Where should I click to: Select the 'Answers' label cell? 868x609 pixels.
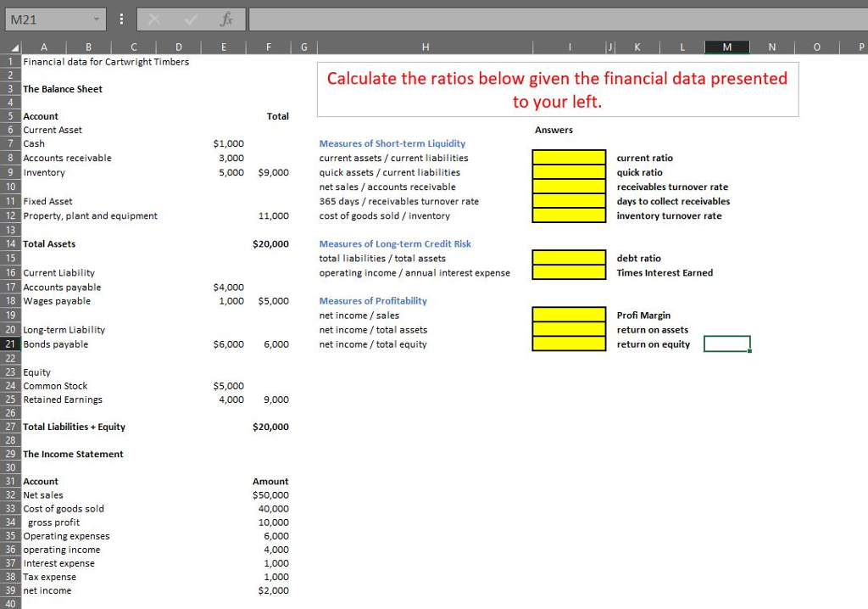554,129
